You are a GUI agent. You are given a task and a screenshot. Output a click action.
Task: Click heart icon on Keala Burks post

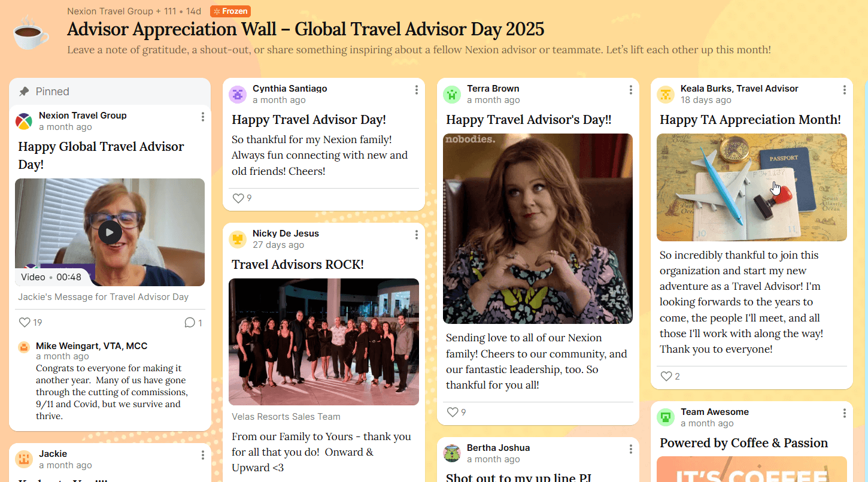666,376
